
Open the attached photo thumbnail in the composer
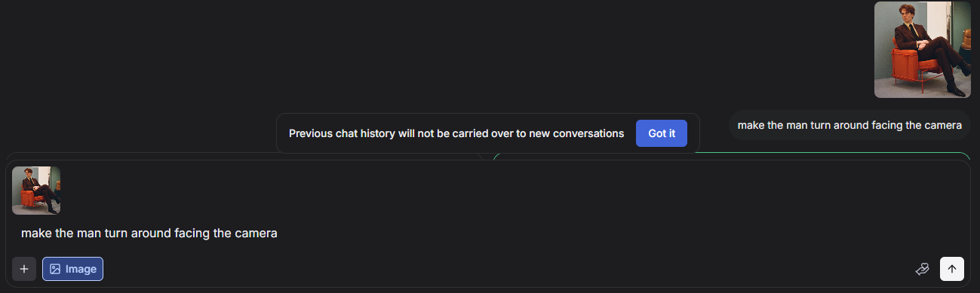(x=36, y=191)
